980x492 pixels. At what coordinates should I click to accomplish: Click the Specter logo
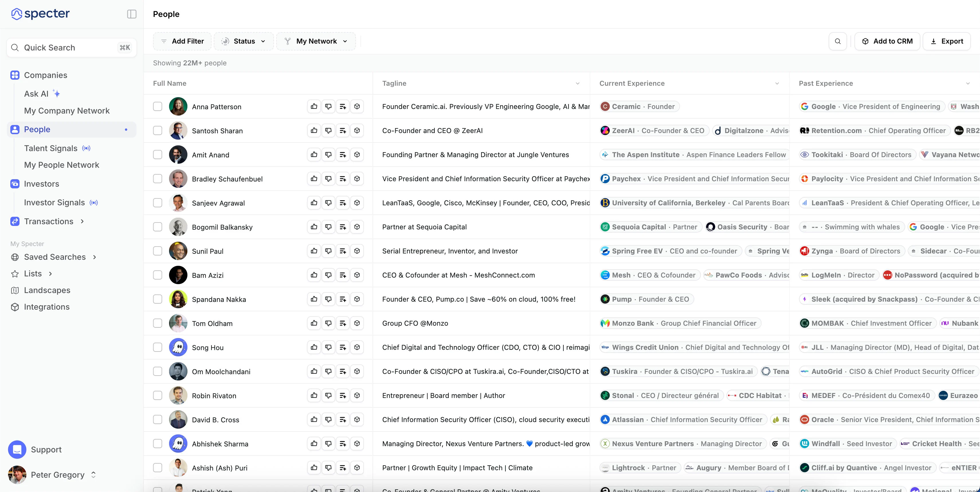[40, 14]
